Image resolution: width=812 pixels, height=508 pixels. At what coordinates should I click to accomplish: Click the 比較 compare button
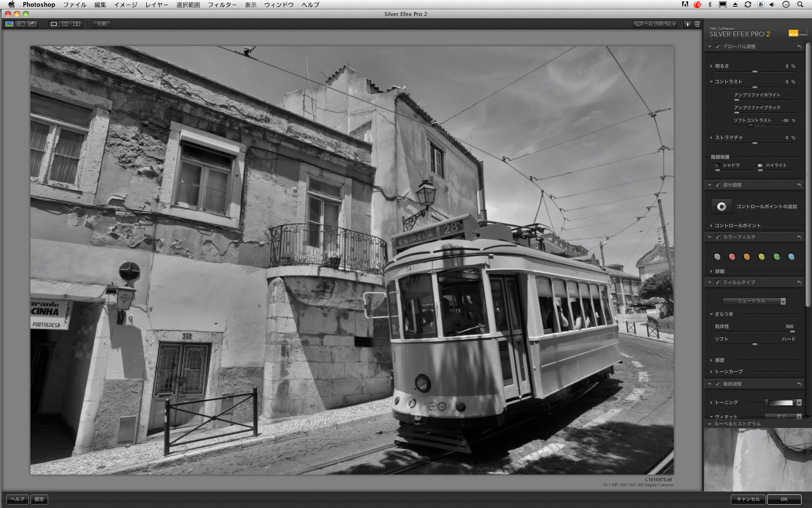click(102, 24)
